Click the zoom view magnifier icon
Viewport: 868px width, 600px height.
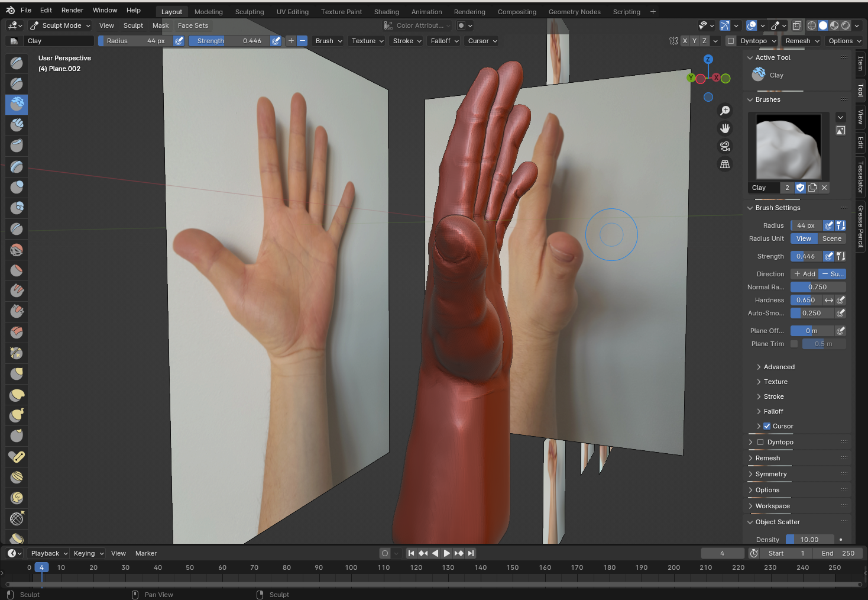click(x=725, y=111)
